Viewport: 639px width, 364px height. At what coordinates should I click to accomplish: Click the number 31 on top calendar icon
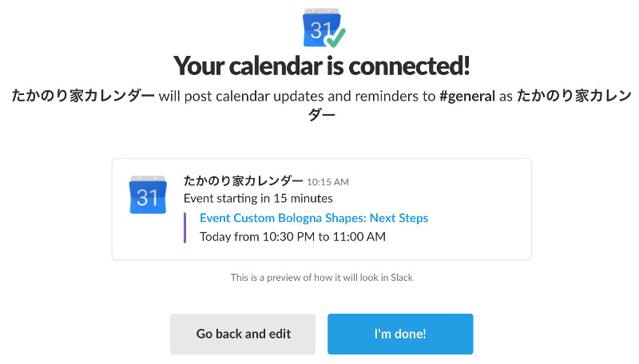click(x=320, y=30)
